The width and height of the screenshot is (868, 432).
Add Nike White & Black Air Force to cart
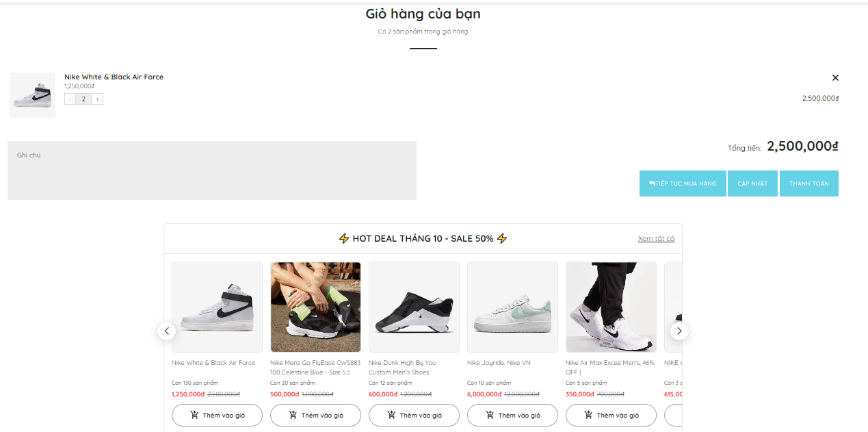pos(217,415)
